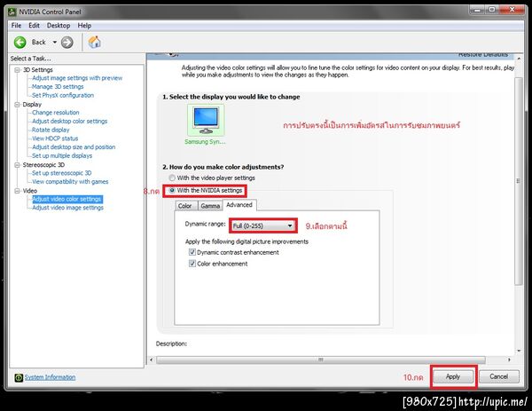
Task: Toggle Dynamic contrast enhancement checkbox
Action: coord(192,252)
